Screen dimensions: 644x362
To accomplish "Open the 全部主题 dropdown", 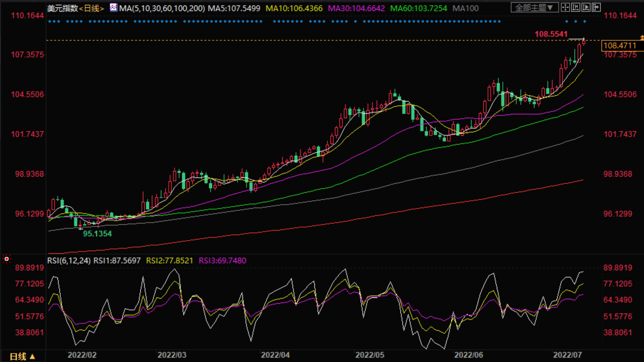I will coord(534,8).
